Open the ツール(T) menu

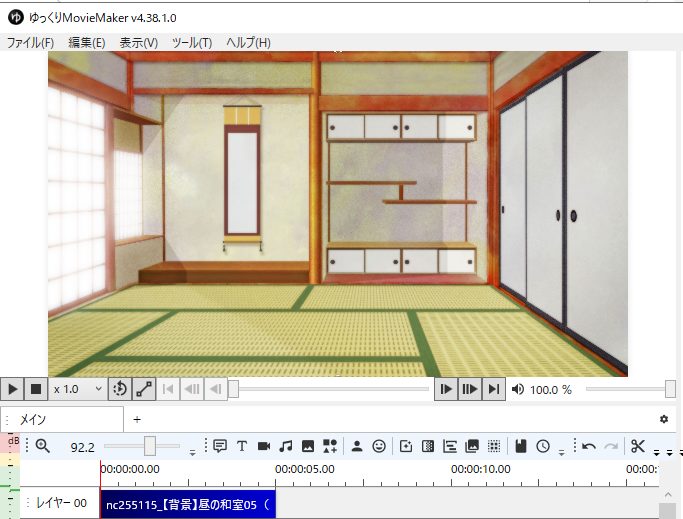pos(191,43)
